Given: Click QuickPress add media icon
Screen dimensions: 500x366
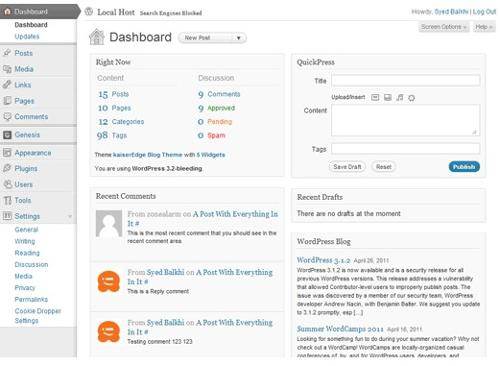Looking at the screenshot, I should [412, 98].
